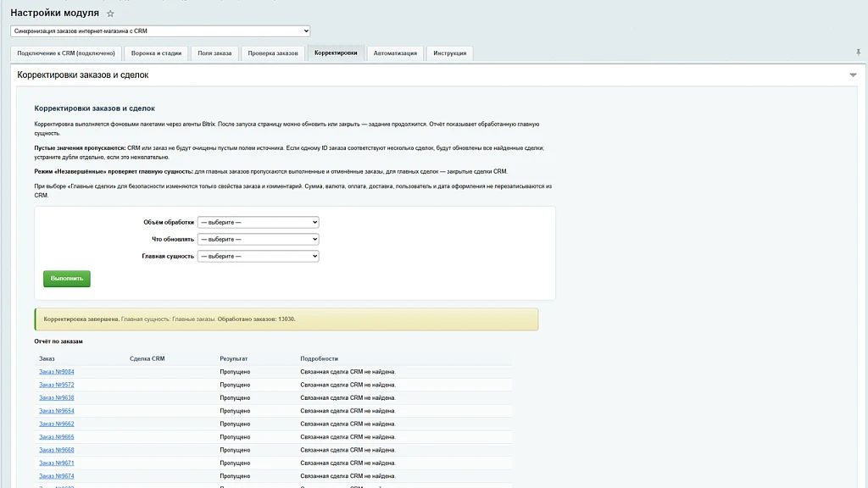868x488 pixels.
Task: Follow the Заказ №9638 link
Action: 57,398
